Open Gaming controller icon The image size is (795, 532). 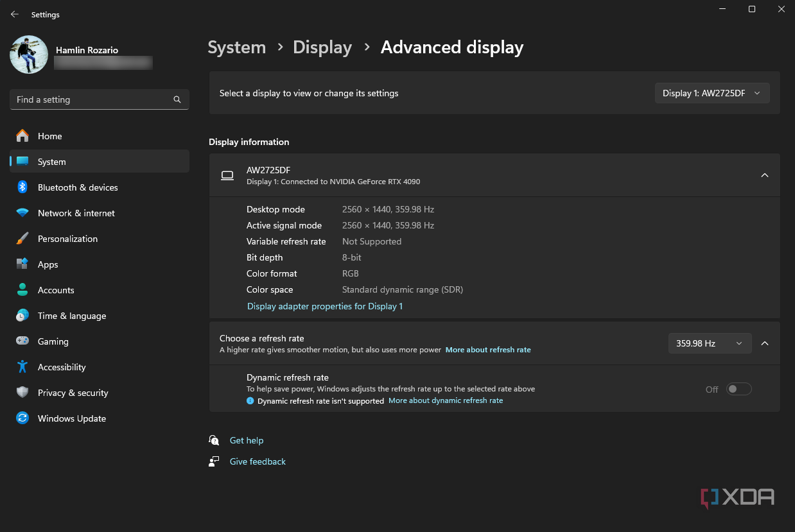pyautogui.click(x=22, y=341)
